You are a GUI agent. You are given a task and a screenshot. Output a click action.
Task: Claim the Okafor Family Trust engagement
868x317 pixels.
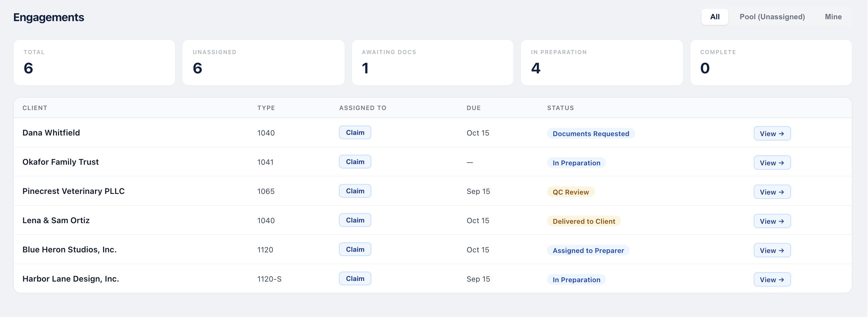click(x=355, y=162)
